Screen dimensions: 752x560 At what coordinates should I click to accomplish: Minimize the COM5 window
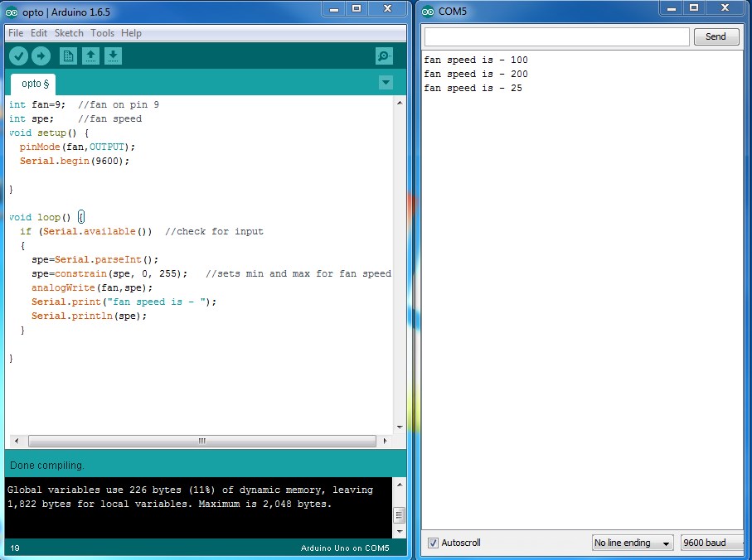pos(672,8)
